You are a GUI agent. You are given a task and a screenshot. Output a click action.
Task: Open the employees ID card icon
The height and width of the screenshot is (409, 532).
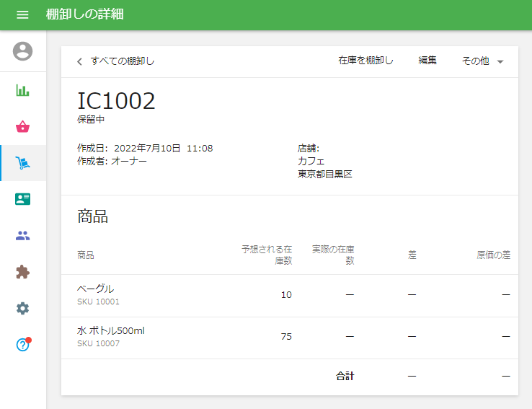coord(23,199)
